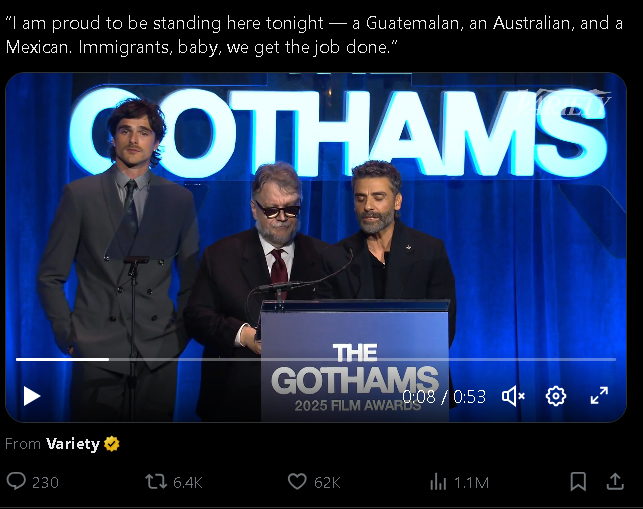643x509 pixels.
Task: Open video settings gear
Action: tap(556, 396)
